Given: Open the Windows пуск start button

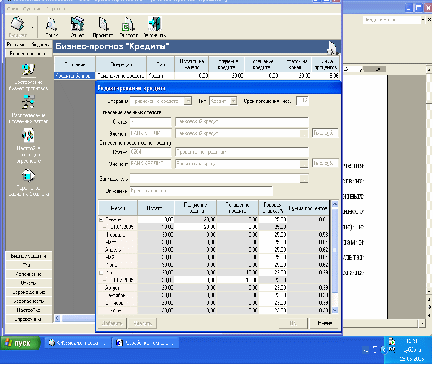Looking at the screenshot, I should click(x=21, y=343).
